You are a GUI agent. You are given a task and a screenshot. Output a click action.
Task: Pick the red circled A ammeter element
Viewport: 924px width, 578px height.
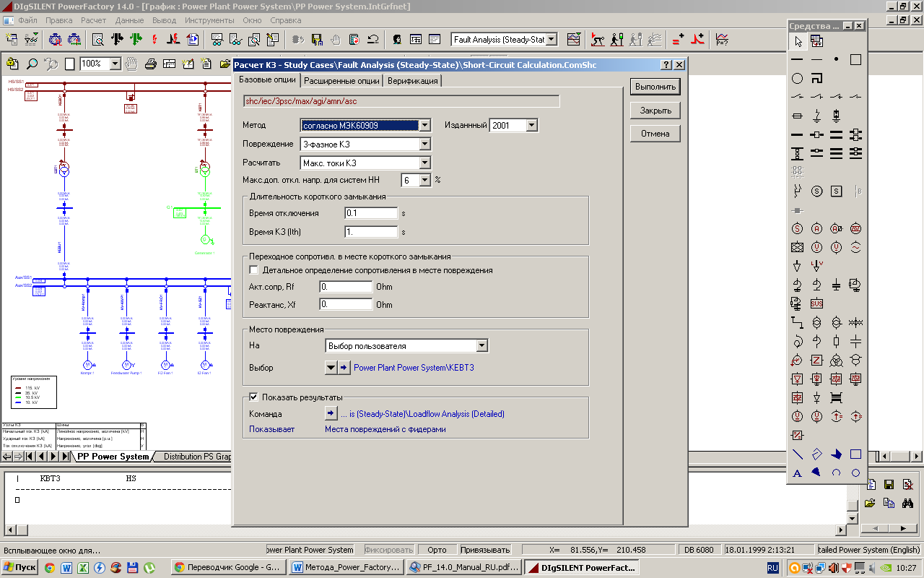coord(816,228)
